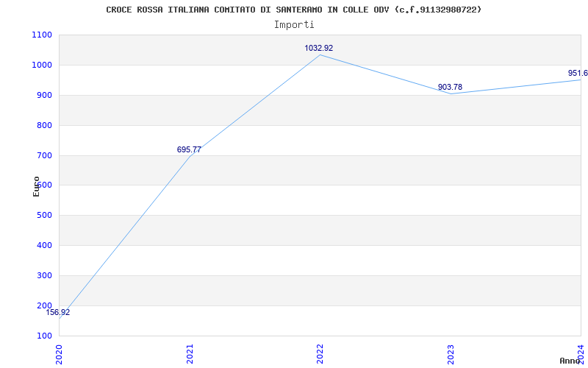Select the 156.92 data label
This screenshot has width=588, height=368.
pyautogui.click(x=58, y=312)
